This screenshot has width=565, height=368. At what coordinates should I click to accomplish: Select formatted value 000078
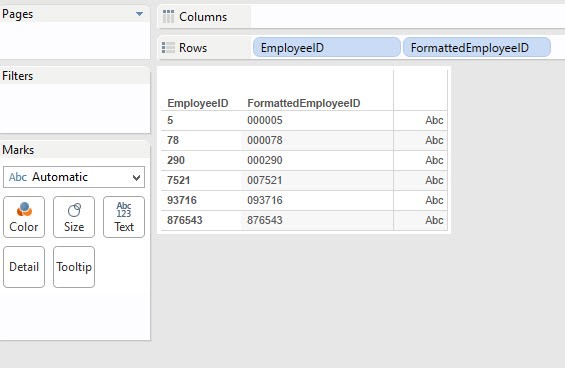[x=265, y=140]
